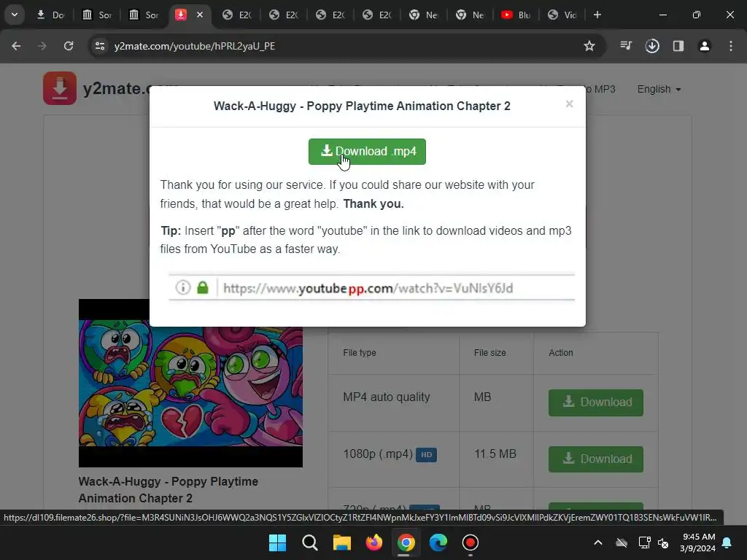
Task: Click Download for the 1080p (.mp4) row
Action: (595, 459)
